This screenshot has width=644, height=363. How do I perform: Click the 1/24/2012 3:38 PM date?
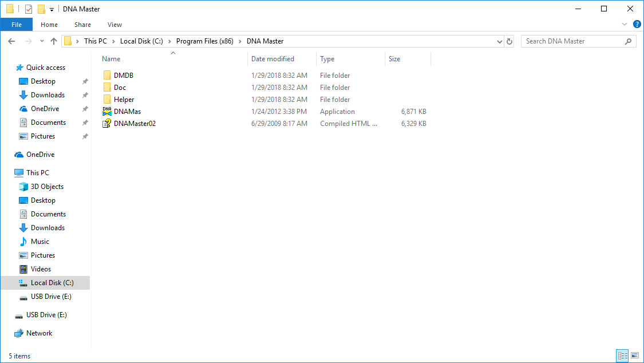(x=279, y=111)
